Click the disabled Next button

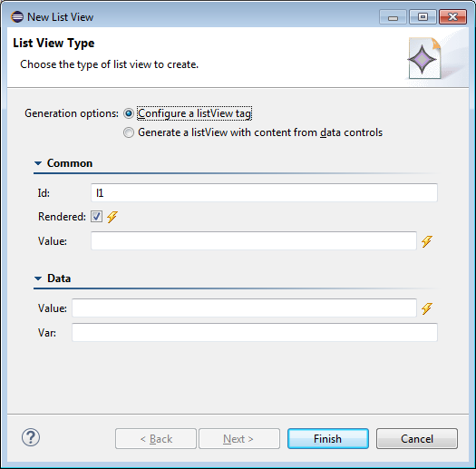tap(239, 439)
